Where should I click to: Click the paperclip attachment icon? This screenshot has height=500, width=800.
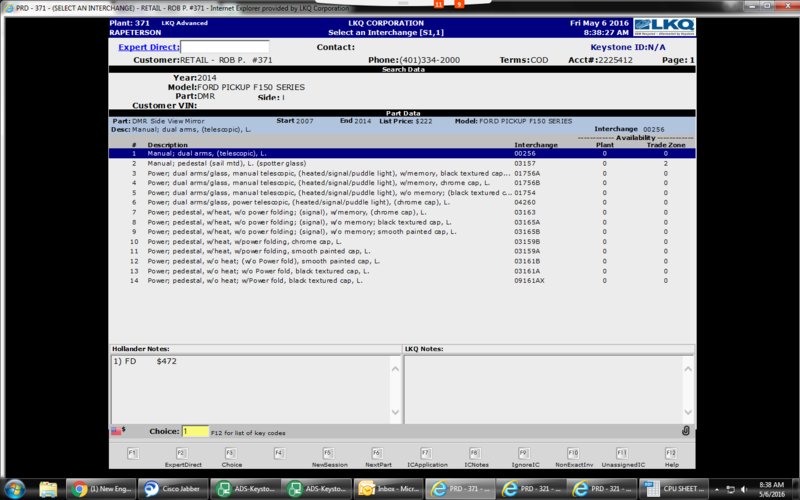pyautogui.click(x=686, y=431)
